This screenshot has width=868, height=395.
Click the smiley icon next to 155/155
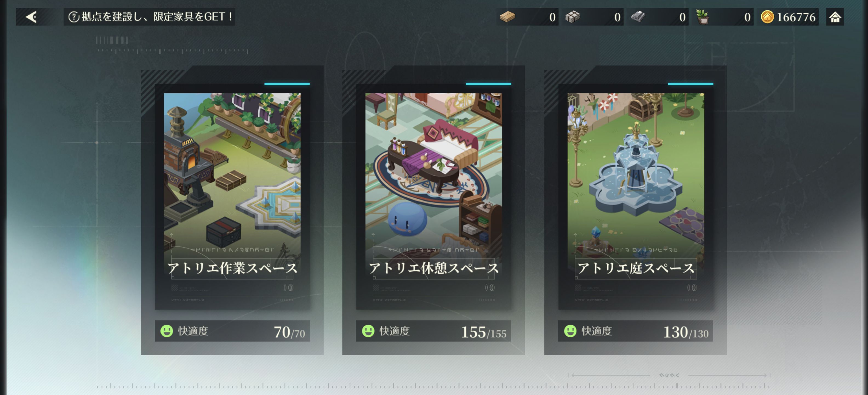tap(368, 331)
